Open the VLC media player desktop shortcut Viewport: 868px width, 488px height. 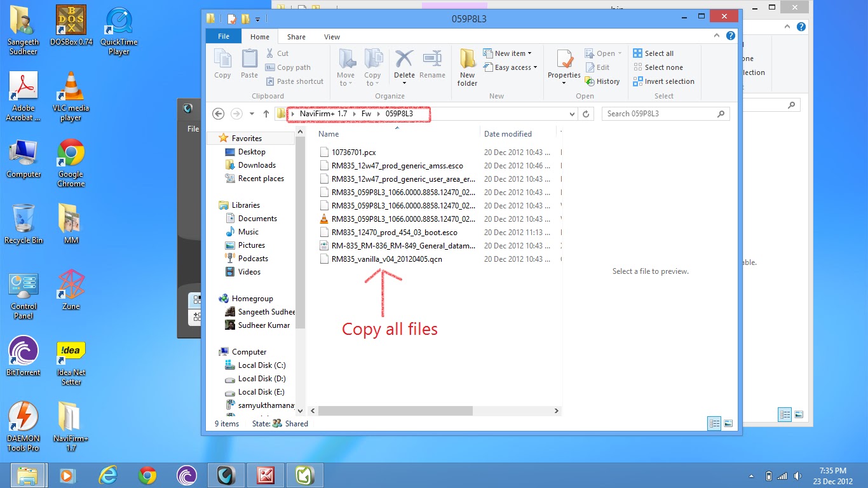71,96
